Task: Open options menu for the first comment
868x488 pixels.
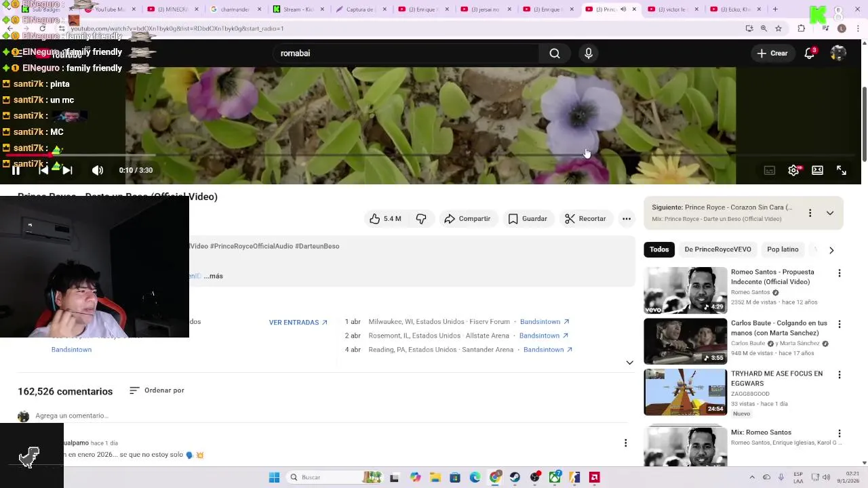Action: tap(625, 443)
